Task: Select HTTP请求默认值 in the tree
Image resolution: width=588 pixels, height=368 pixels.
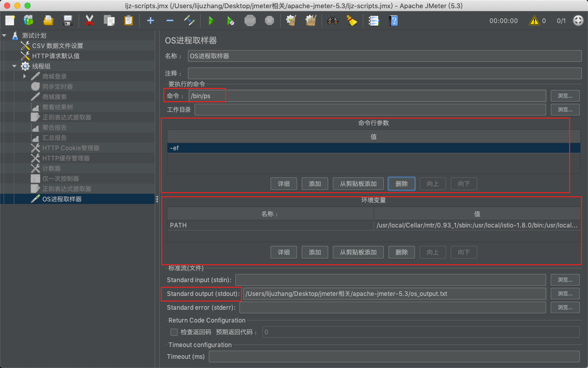Action: (x=56, y=56)
